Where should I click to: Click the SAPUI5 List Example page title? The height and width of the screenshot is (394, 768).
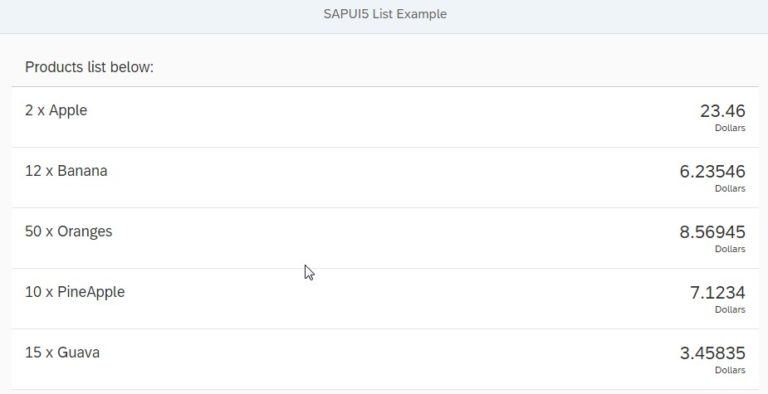[x=385, y=14]
